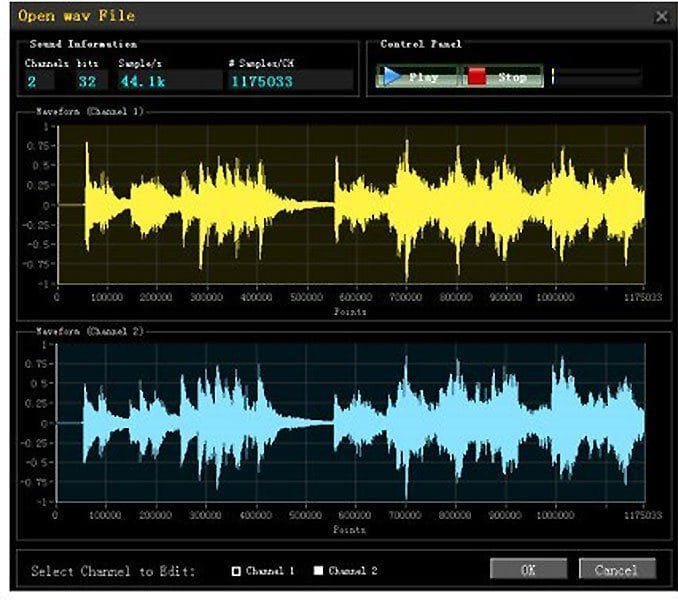Click the Sound Information group label
This screenshot has width=678, height=600.
coord(83,44)
